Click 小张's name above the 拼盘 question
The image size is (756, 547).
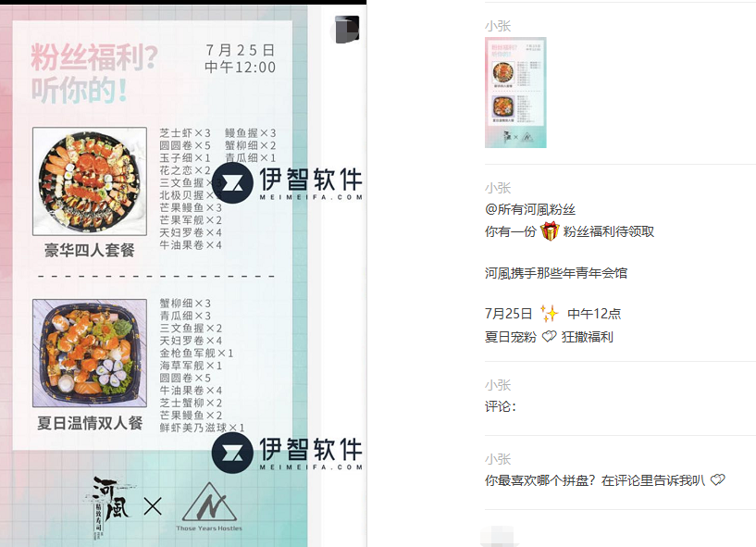pyautogui.click(x=498, y=459)
